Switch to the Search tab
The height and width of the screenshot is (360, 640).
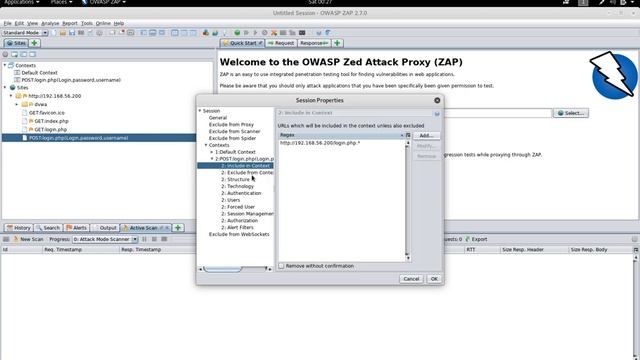pos(48,228)
